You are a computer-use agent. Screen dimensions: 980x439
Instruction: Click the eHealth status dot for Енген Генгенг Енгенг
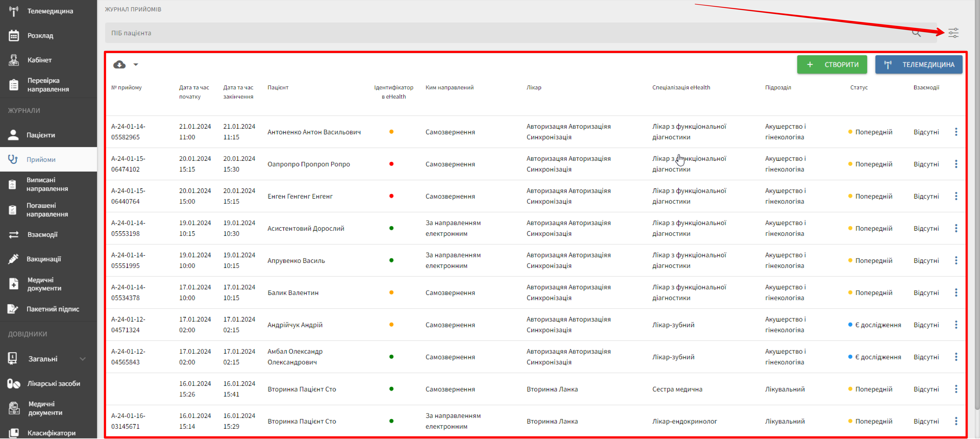click(392, 196)
